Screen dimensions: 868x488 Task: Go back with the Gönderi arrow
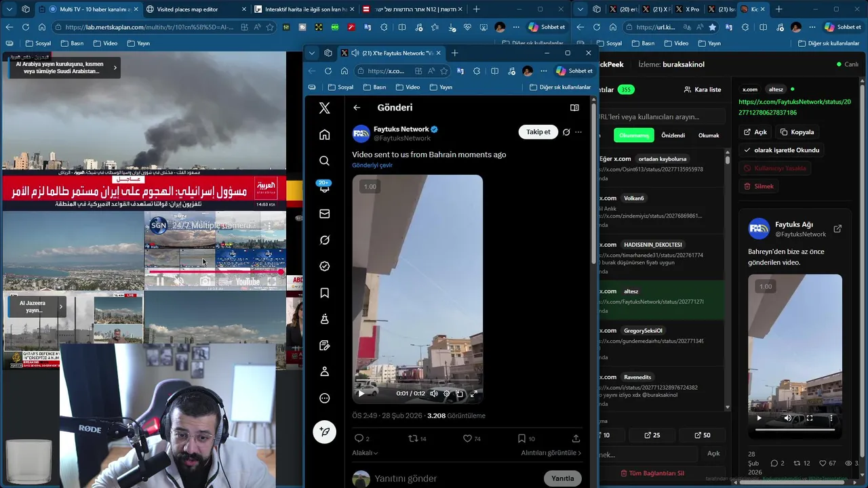pos(357,108)
